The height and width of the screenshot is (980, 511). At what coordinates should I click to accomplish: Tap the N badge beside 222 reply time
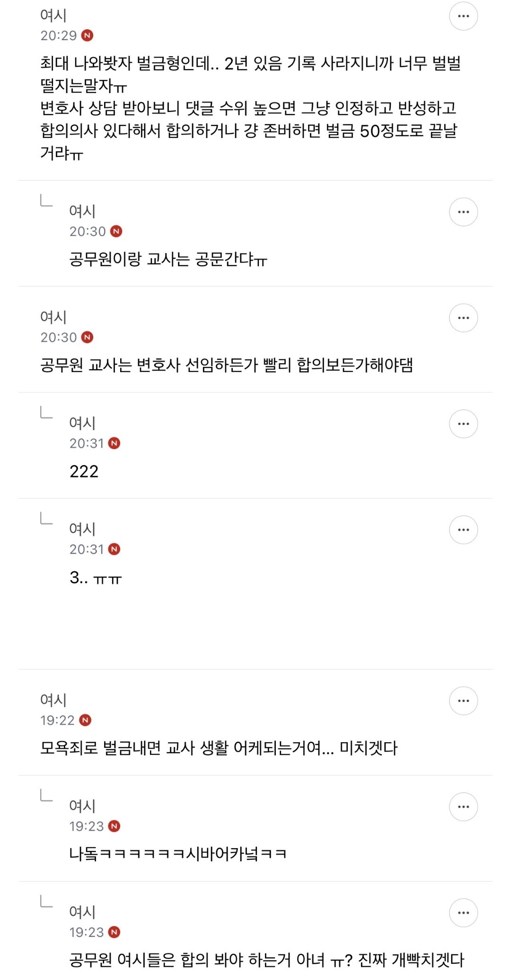coord(114,443)
